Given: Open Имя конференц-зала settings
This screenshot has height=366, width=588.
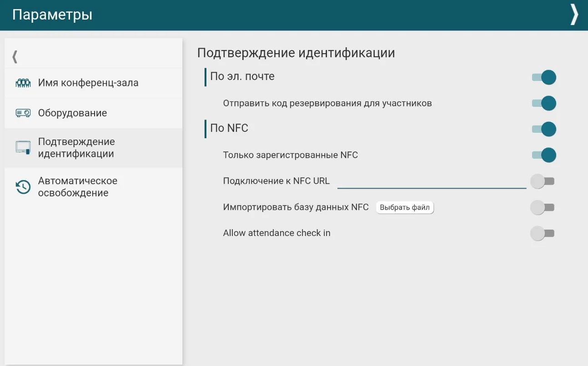Looking at the screenshot, I should pyautogui.click(x=88, y=83).
